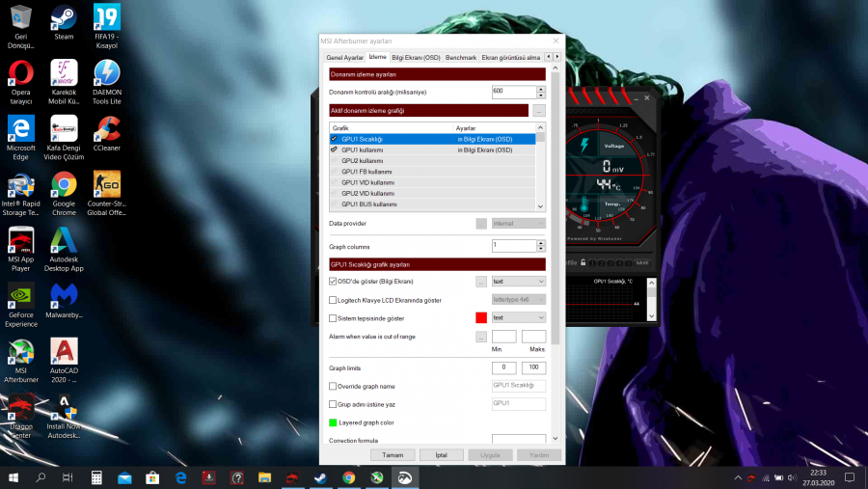Click the Afterburner temperature thermometer icon
The image size is (868, 489).
pos(584,204)
